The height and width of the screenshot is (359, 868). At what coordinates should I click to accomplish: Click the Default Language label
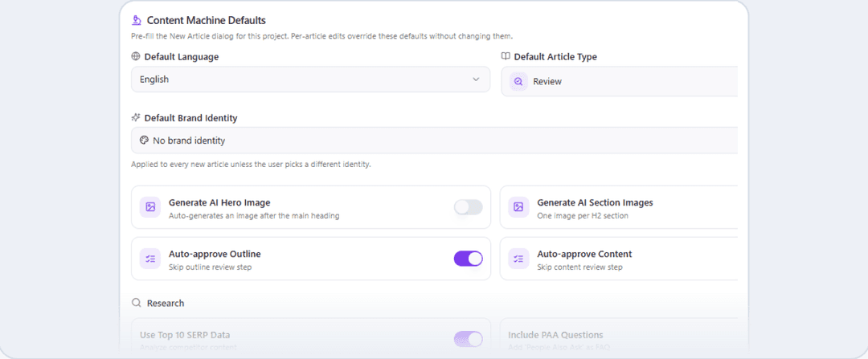[182, 56]
